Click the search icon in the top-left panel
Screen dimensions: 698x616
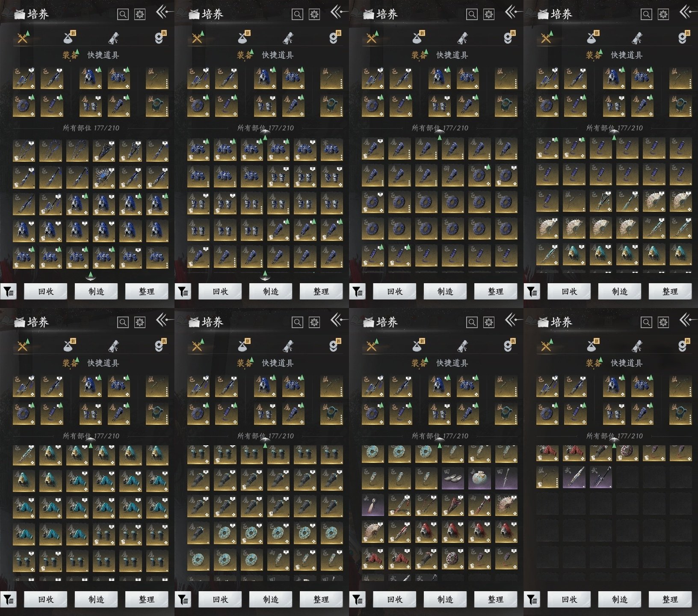123,15
